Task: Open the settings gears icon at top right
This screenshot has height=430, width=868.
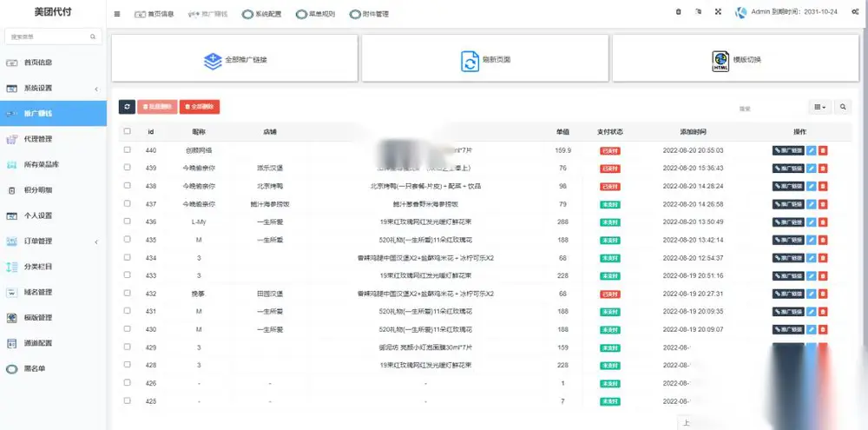Action: pos(855,11)
